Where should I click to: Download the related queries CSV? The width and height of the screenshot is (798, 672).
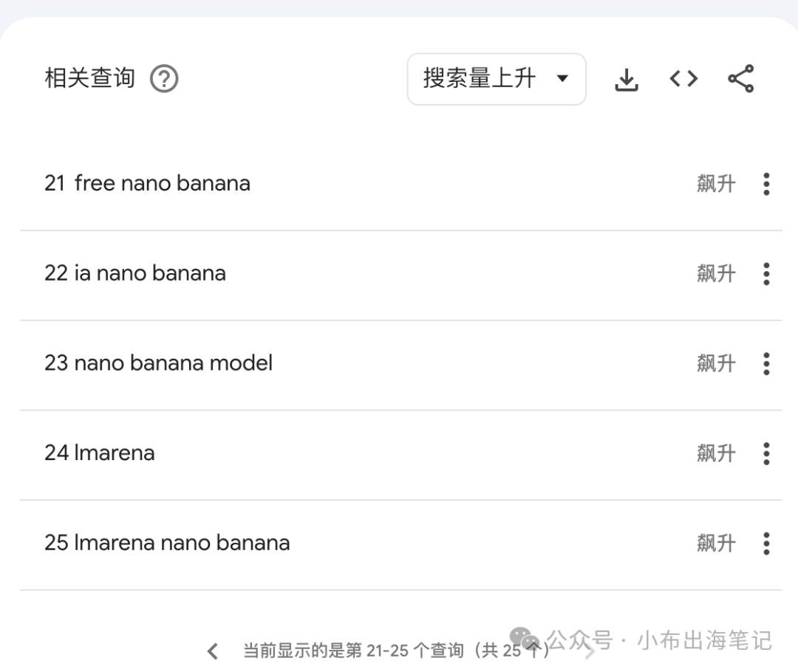[x=627, y=79]
